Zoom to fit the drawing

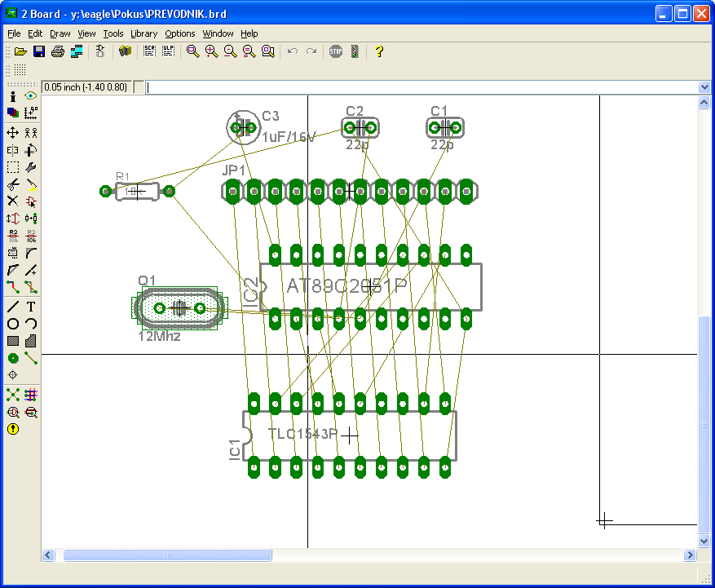[x=193, y=51]
